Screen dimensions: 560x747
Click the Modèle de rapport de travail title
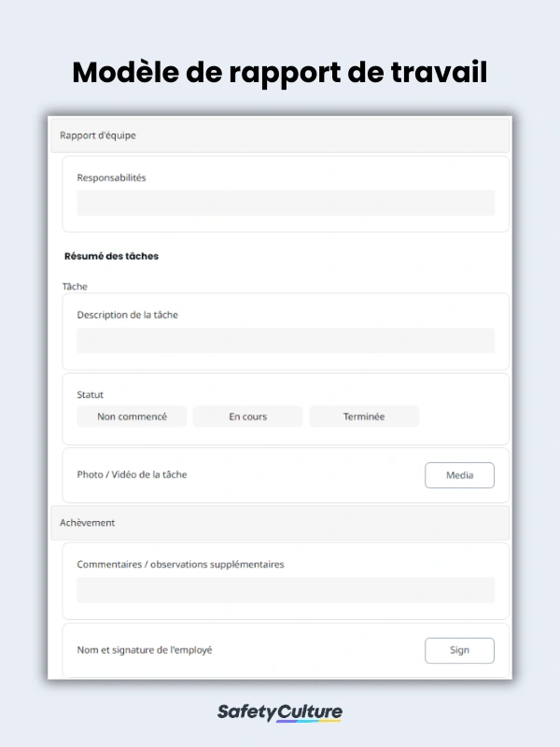click(x=280, y=73)
